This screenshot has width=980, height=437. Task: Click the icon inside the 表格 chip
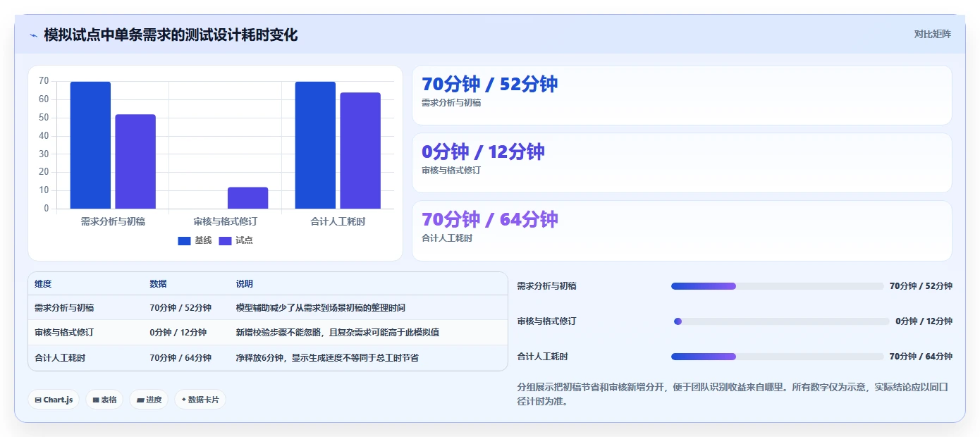[x=96, y=400]
